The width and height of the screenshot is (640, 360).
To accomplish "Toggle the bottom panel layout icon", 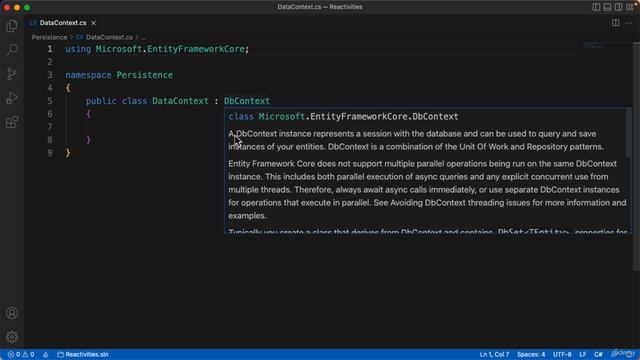I will 607,7.
